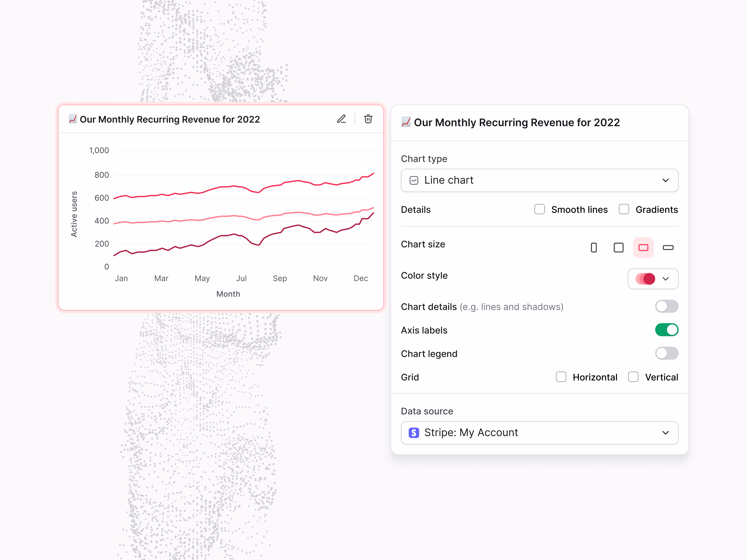Select the thin banner chart size
747x560 pixels.
pyautogui.click(x=668, y=247)
